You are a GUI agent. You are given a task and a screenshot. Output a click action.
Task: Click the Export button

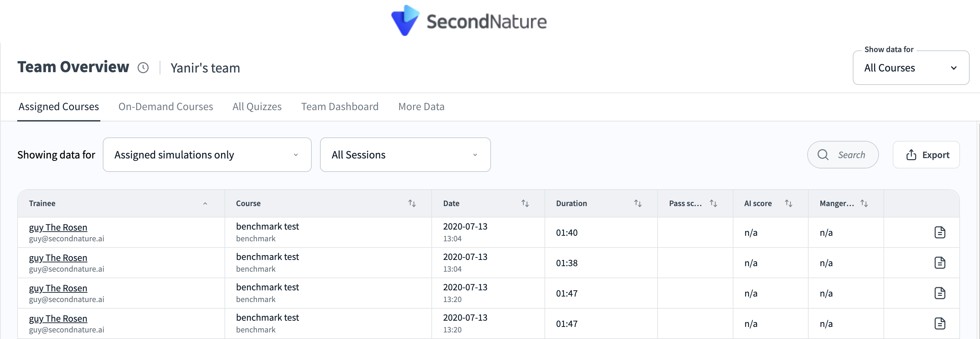(x=926, y=155)
